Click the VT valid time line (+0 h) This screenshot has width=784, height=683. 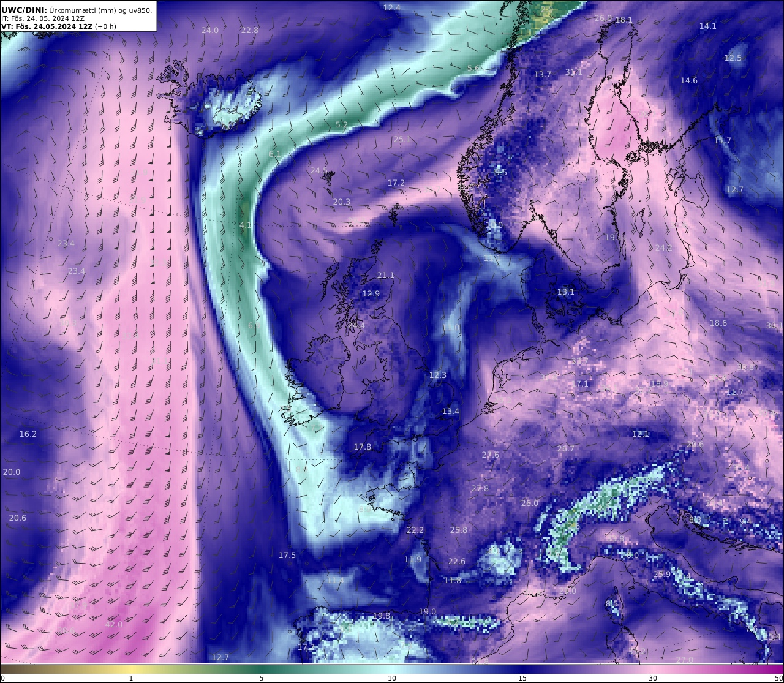coord(59,26)
